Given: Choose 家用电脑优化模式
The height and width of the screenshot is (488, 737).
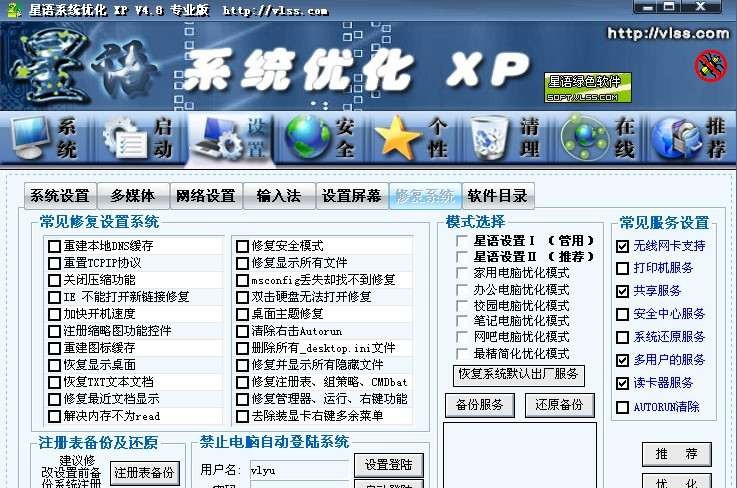Looking at the screenshot, I should tap(462, 273).
